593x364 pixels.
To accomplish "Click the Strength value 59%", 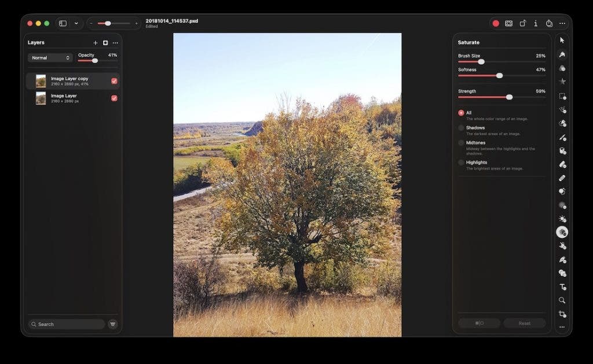I will click(x=540, y=91).
